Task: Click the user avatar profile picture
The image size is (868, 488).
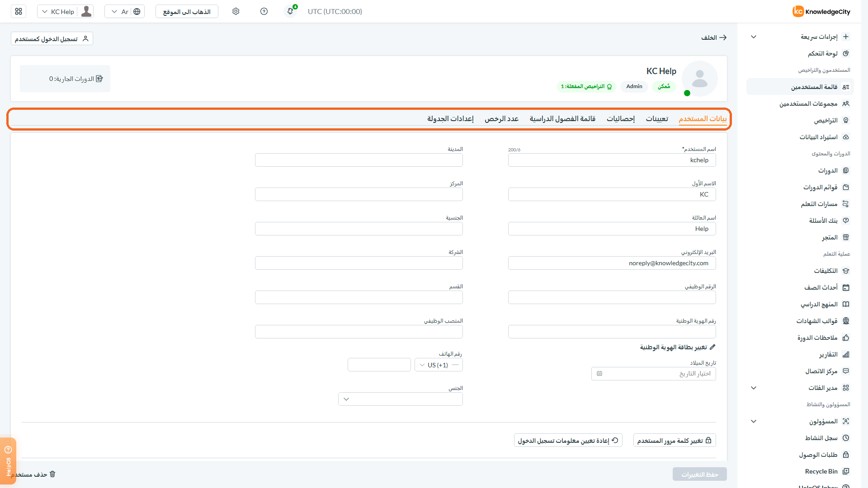Action: pos(699,79)
